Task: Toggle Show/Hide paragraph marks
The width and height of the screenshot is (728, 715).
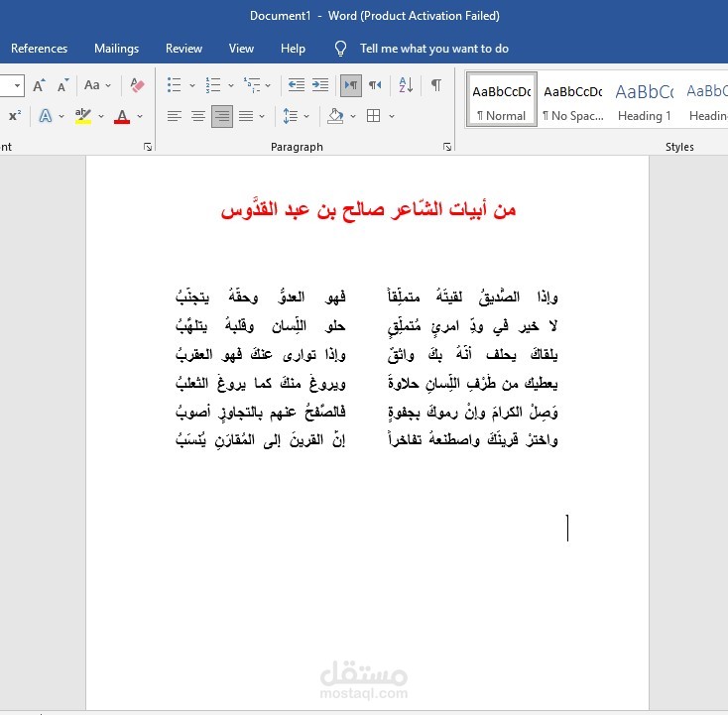Action: pos(436,85)
